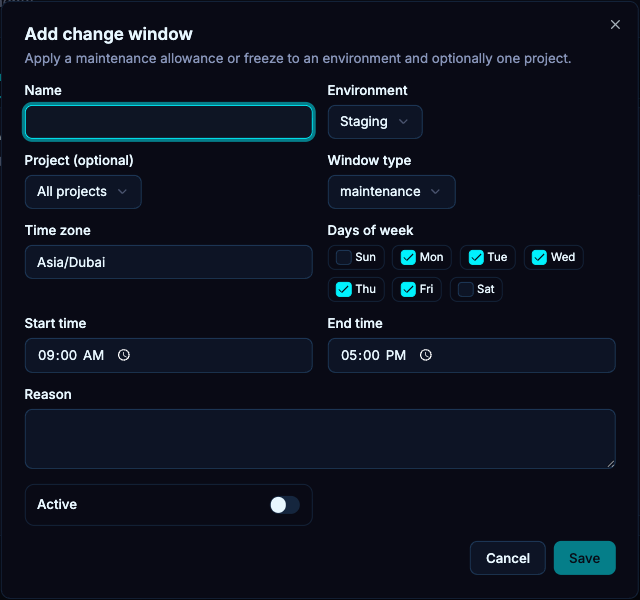Close the Add change window dialog

tap(615, 24)
